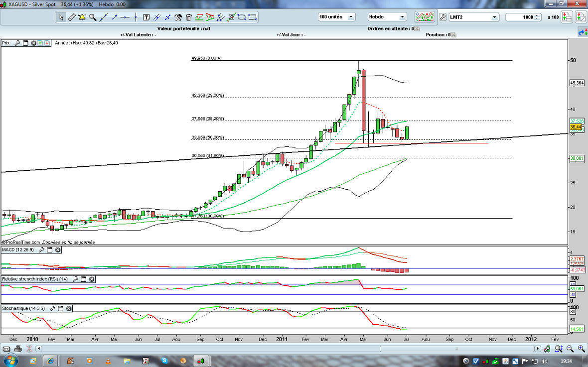This screenshot has height=367, width=588.
Task: Activate the magnifying glass zoom tool
Action: (x=93, y=17)
